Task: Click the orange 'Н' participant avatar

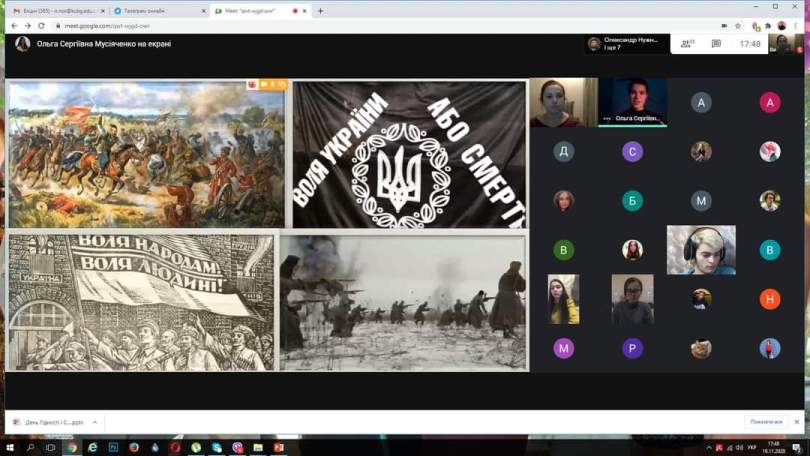Action: [x=770, y=299]
